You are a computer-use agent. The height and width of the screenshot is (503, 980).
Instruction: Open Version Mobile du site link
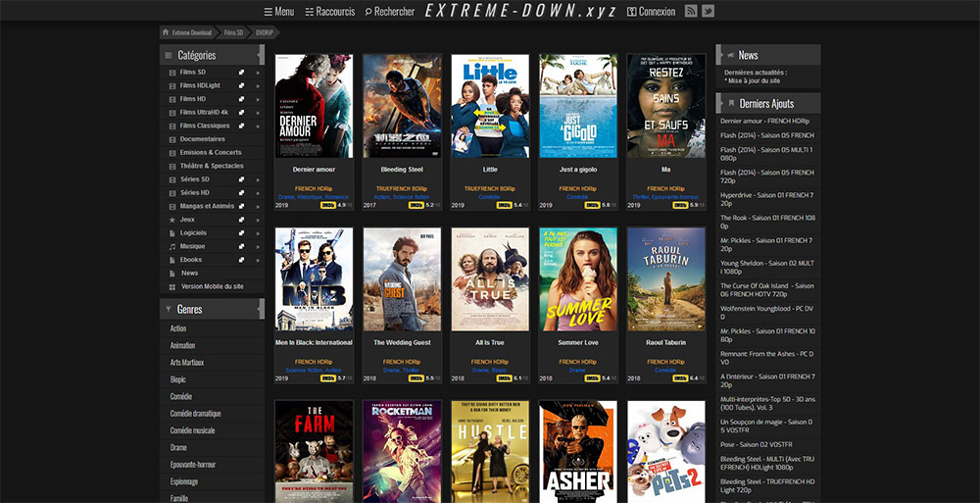coord(213,286)
